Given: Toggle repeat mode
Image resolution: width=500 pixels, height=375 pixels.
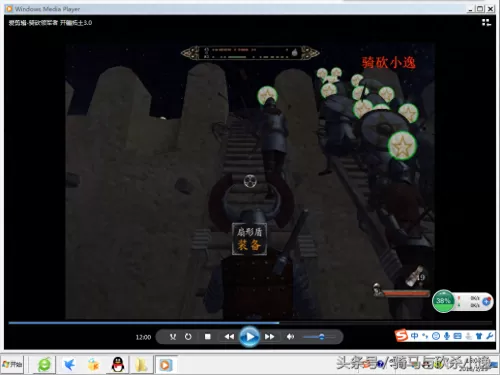Looking at the screenshot, I should click(x=188, y=337).
